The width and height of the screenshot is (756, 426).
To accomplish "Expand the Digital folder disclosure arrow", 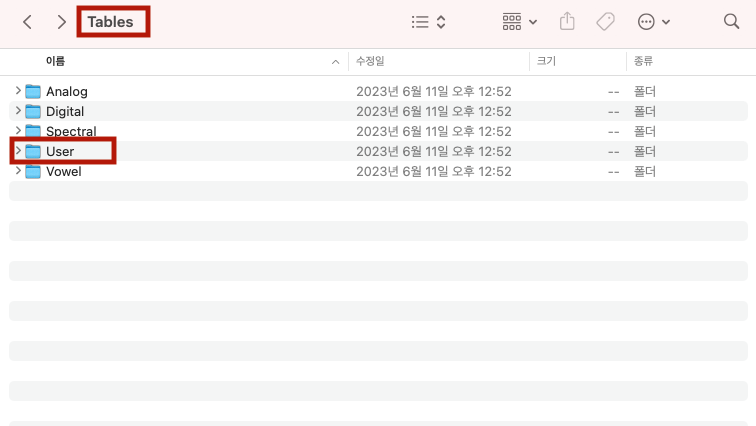I will [x=18, y=111].
